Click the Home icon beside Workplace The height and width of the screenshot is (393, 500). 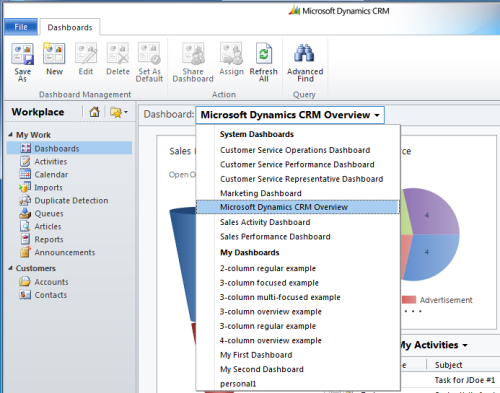pyautogui.click(x=94, y=112)
